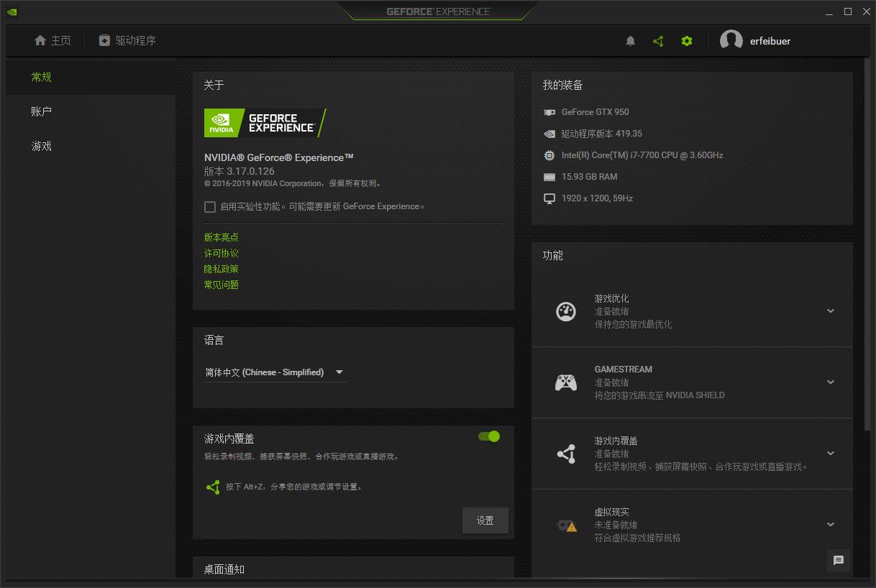The height and width of the screenshot is (588, 876).
Task: Open the notifications bell icon
Action: [631, 41]
